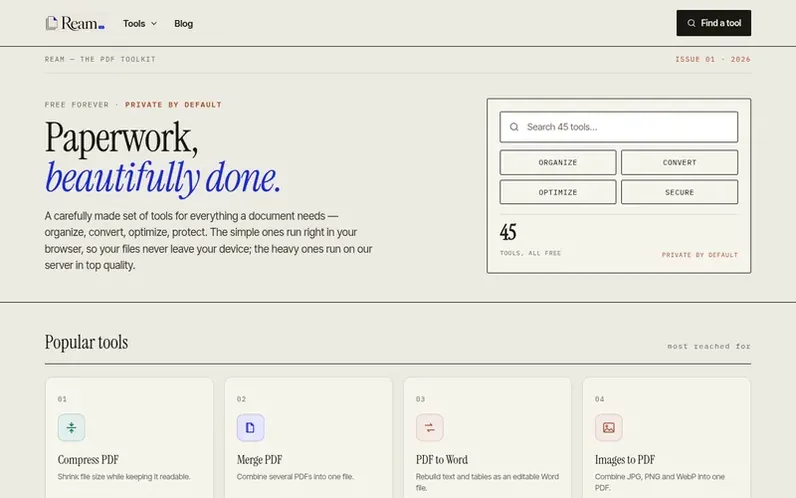
Task: Click the search icon in the tools search box
Action: tap(514, 127)
